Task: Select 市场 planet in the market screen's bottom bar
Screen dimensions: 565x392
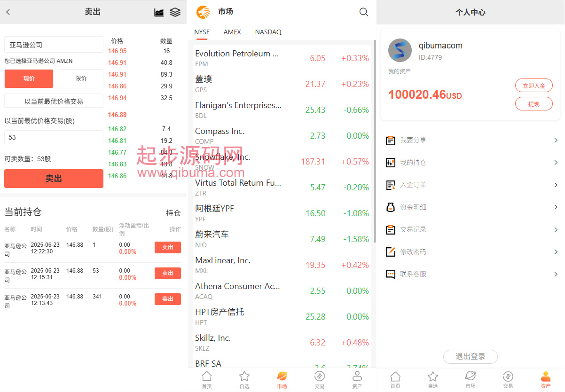Action: click(282, 380)
